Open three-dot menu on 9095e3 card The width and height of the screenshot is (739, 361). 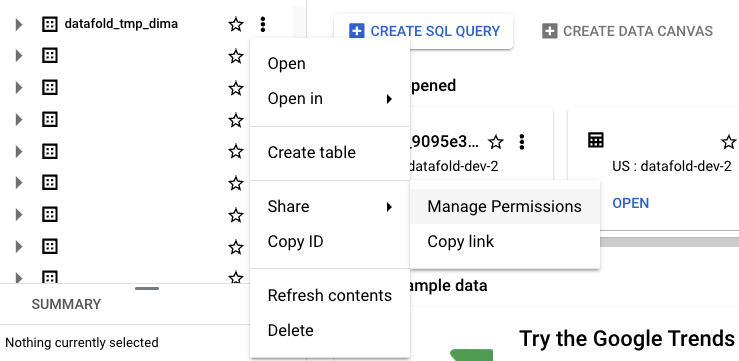point(521,142)
